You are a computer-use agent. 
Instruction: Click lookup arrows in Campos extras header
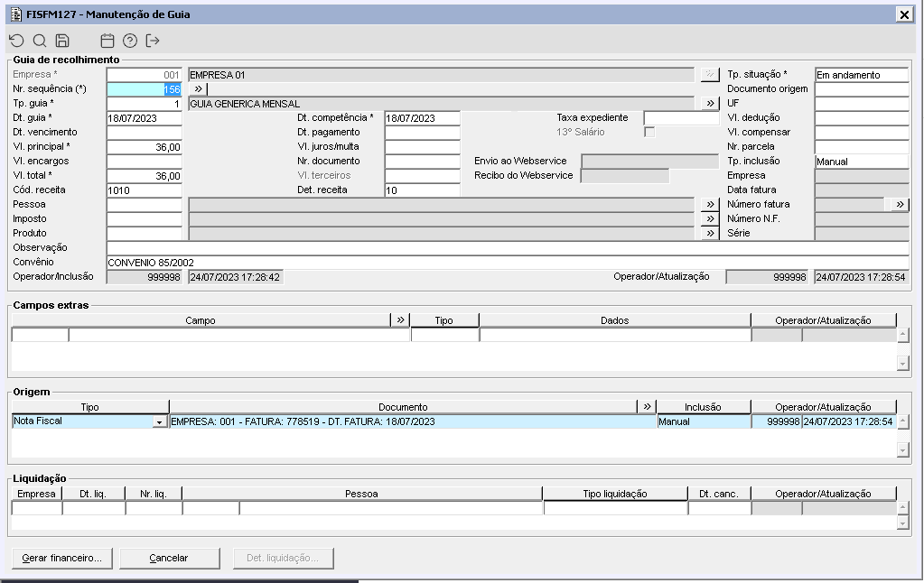point(401,319)
